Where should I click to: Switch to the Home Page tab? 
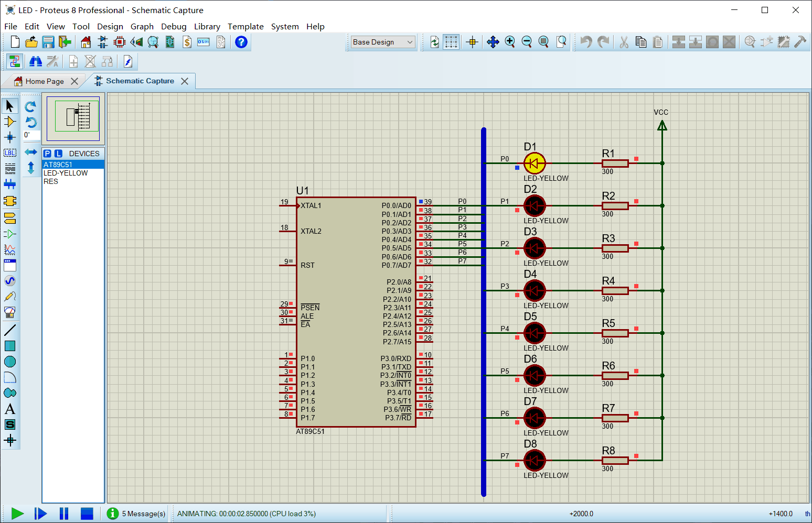click(45, 81)
